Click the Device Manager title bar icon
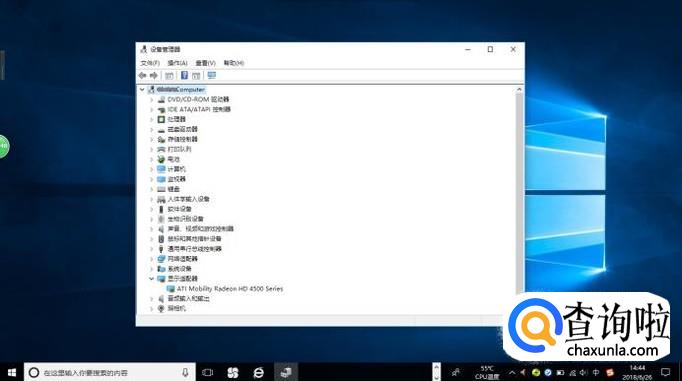The image size is (682, 381). pyautogui.click(x=144, y=49)
